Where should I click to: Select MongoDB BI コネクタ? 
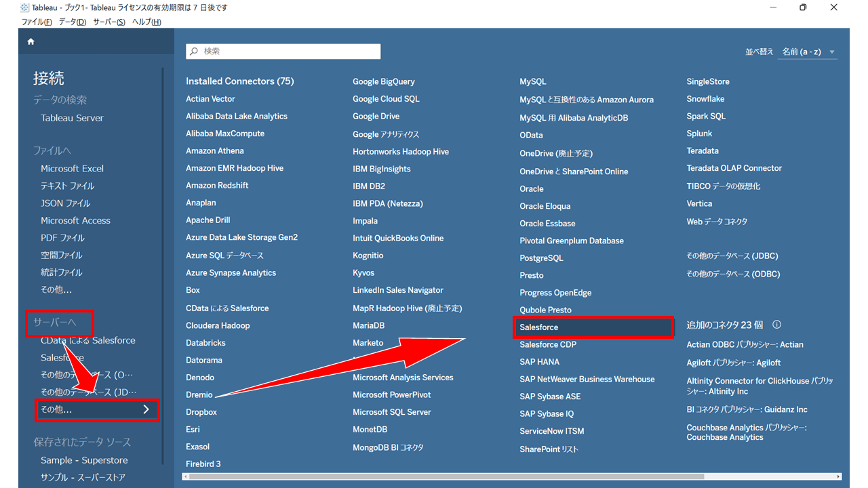(388, 447)
